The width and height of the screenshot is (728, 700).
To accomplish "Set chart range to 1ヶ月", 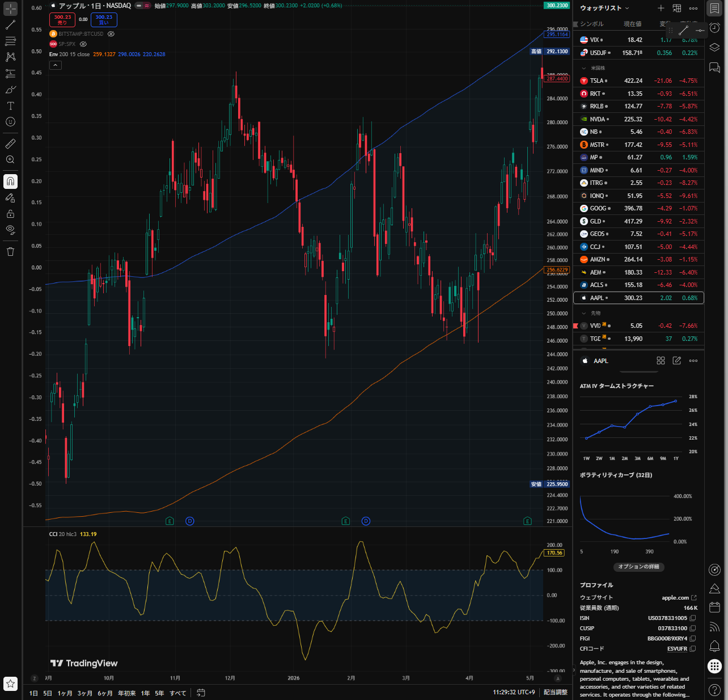I will click(65, 693).
